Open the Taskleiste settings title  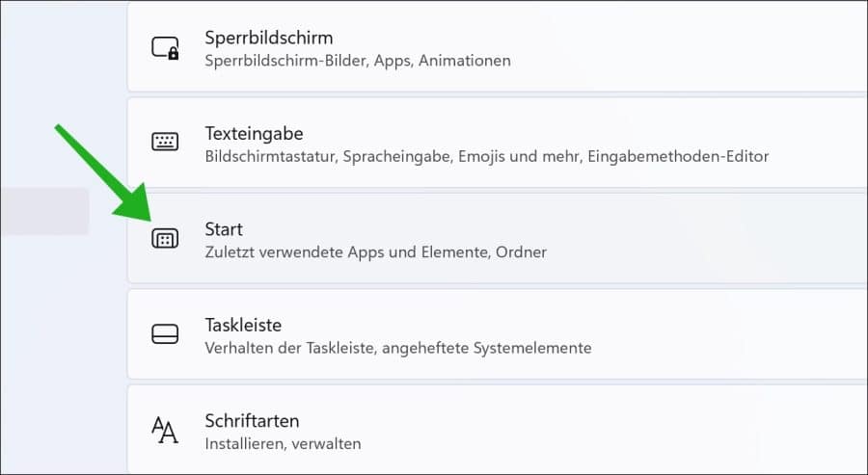tap(243, 325)
